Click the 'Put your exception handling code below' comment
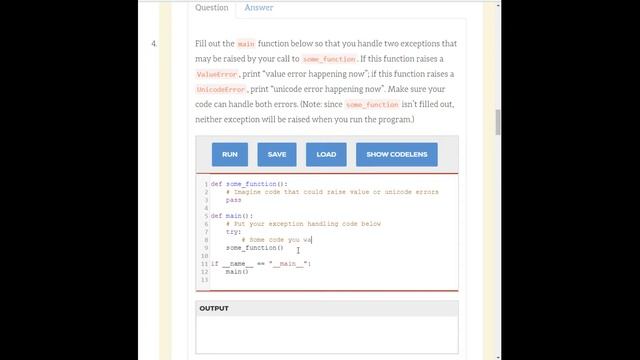This screenshot has height=360, width=640. coord(303,224)
